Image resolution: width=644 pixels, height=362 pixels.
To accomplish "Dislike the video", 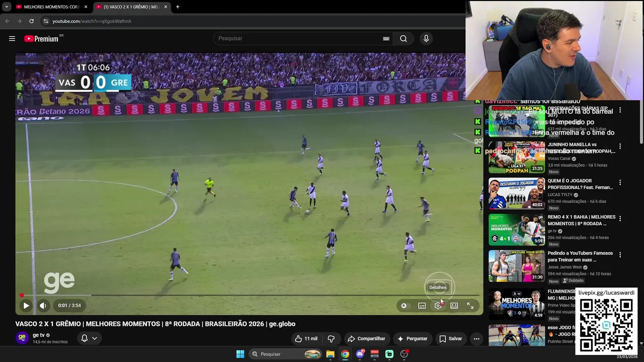I will coord(331,339).
